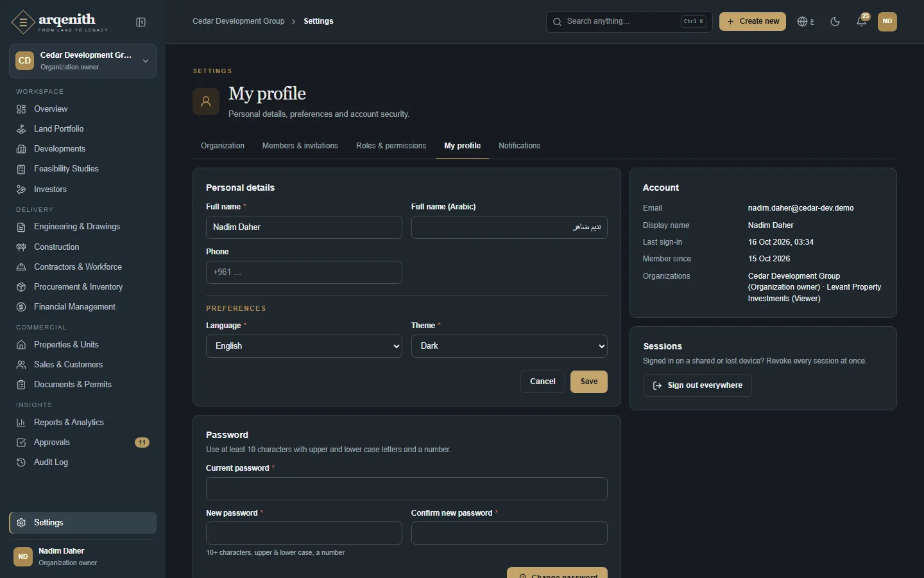
Task: Switch to the Organization tab
Action: tap(223, 146)
